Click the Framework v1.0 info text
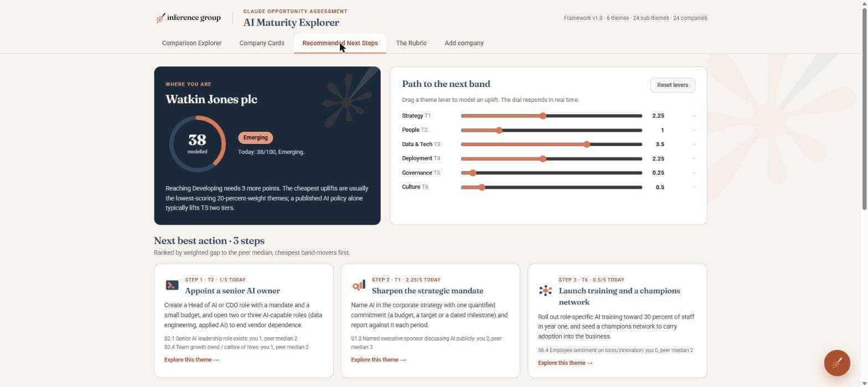This screenshot has height=387, width=868. [x=635, y=18]
